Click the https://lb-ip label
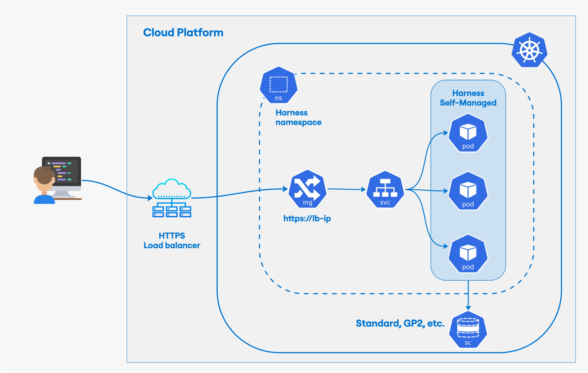588x373 pixels. pos(307,218)
